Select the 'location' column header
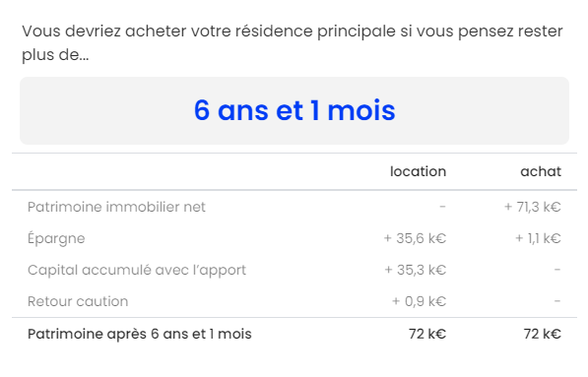Screen dimensions: 588x377 coord(419,171)
